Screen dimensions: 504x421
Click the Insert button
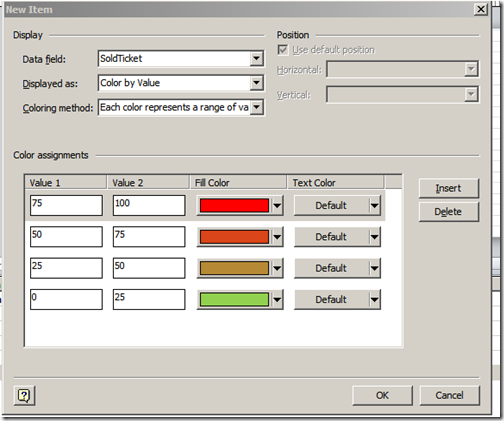pos(449,188)
